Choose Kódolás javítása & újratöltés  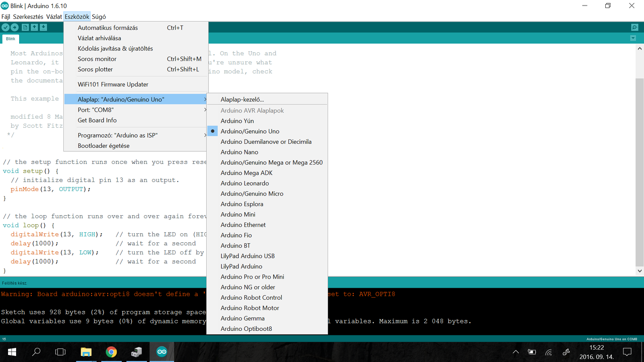pos(136,49)
